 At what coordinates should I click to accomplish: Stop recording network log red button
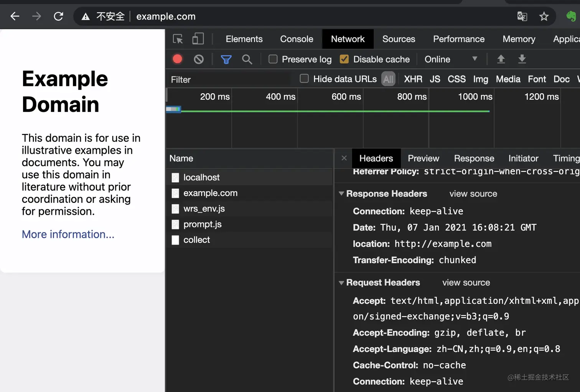tap(177, 59)
